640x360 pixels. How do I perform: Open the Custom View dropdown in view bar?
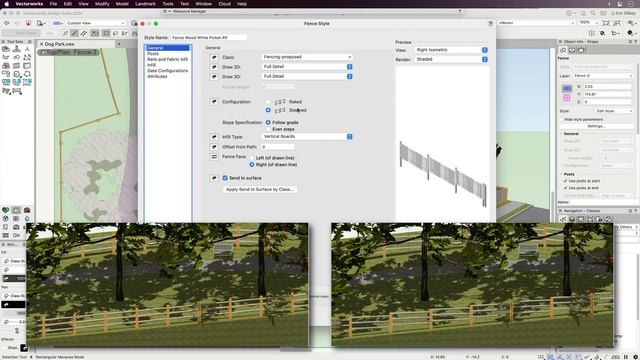(x=95, y=23)
